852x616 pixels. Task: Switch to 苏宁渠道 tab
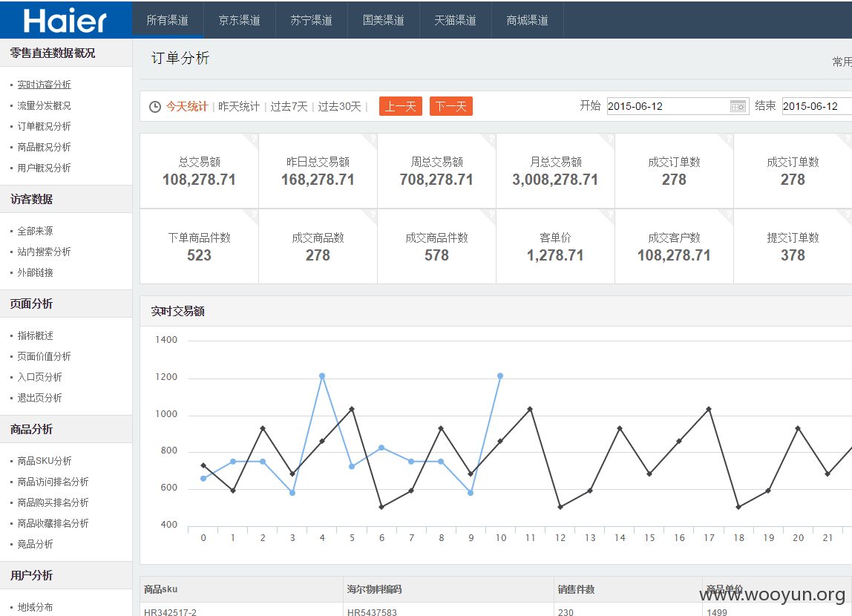click(312, 20)
